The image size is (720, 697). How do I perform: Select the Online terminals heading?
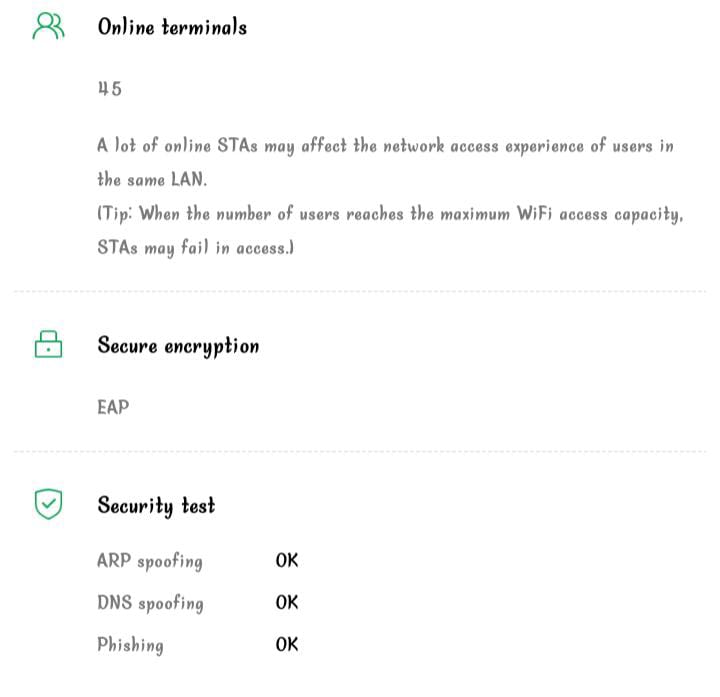click(x=172, y=27)
